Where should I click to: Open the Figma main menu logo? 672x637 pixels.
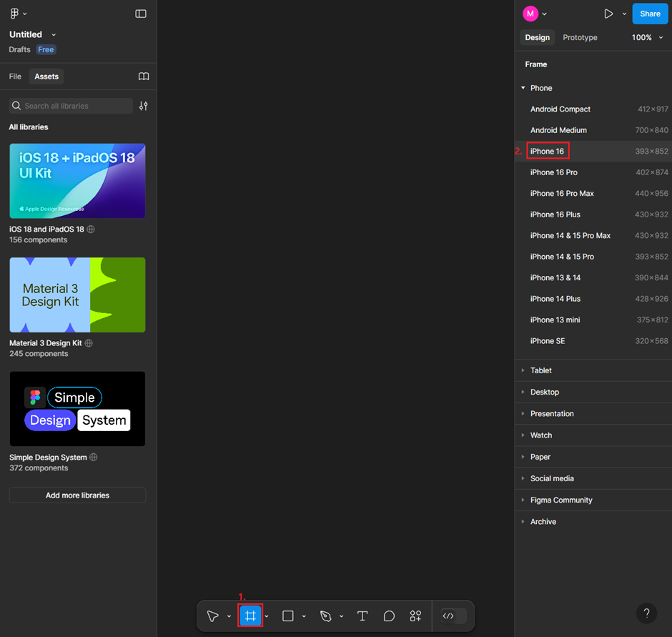(x=14, y=14)
